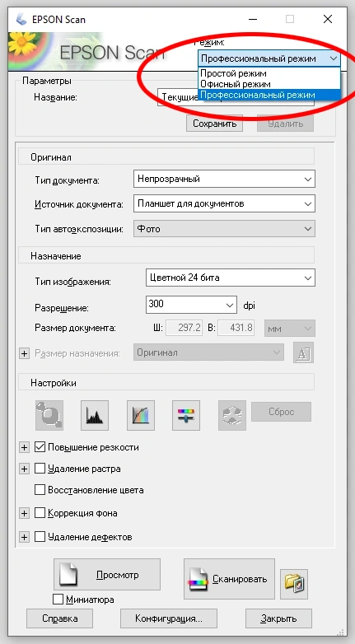Enable the Восстановление цвета checkbox

click(40, 489)
